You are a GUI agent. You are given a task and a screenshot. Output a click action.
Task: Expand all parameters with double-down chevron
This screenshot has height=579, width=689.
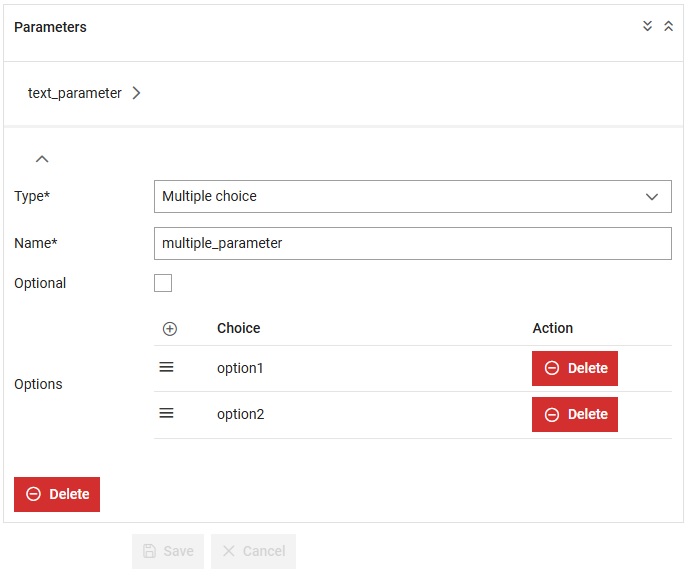648,27
